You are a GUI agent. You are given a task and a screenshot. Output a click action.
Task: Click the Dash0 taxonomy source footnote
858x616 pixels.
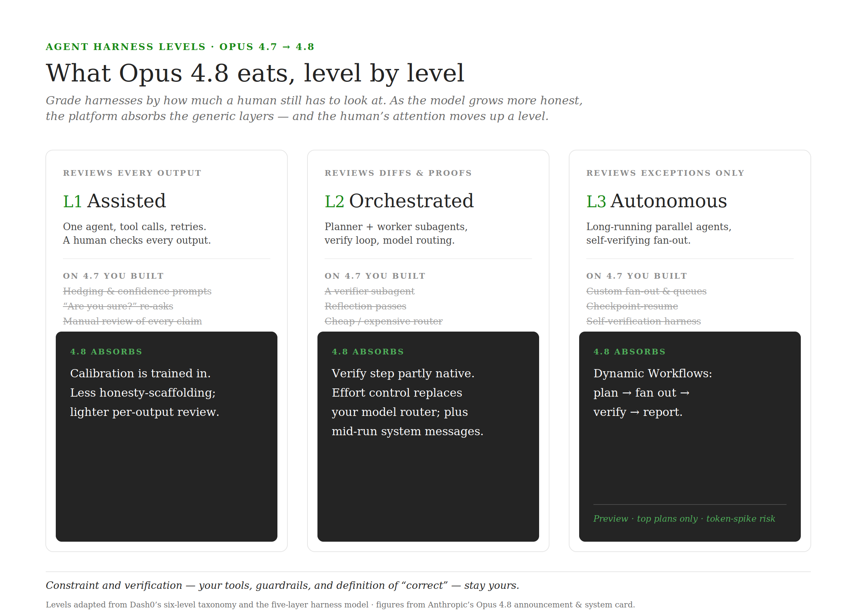click(x=340, y=604)
